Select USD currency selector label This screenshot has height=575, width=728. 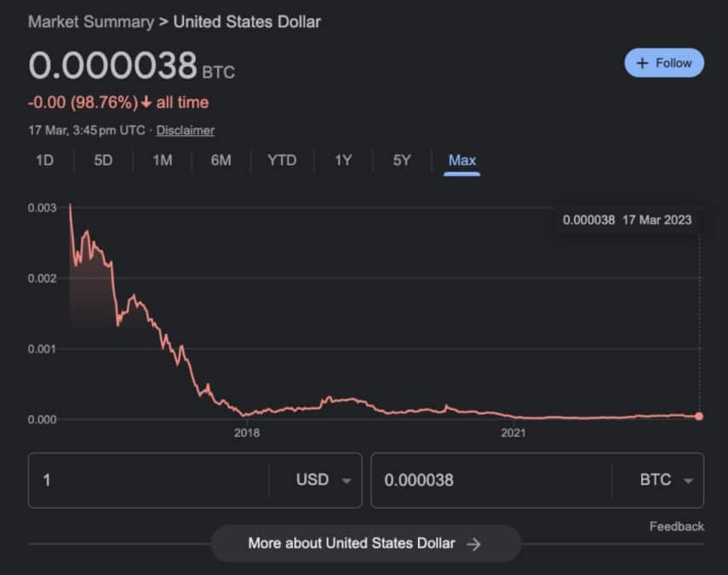click(x=312, y=480)
